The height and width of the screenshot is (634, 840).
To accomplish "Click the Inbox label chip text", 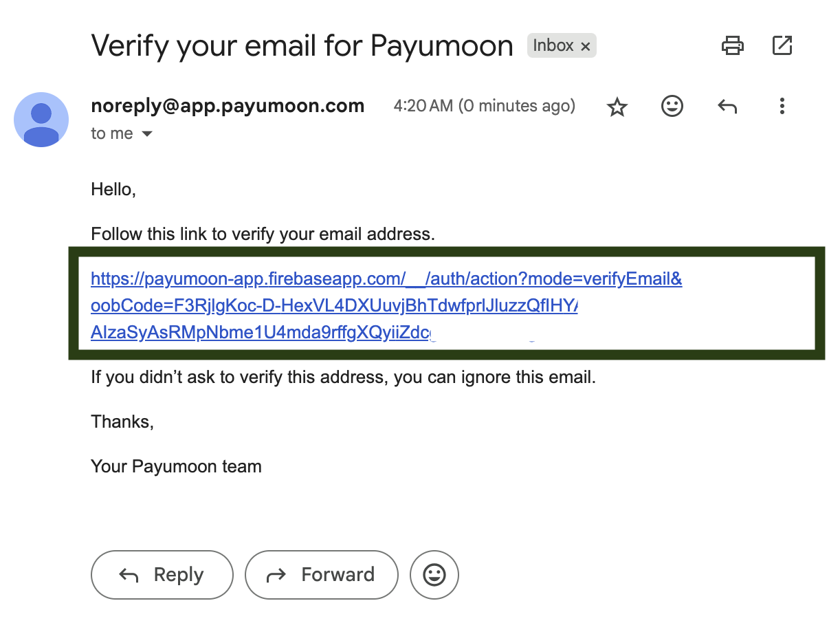I will pyautogui.click(x=553, y=46).
